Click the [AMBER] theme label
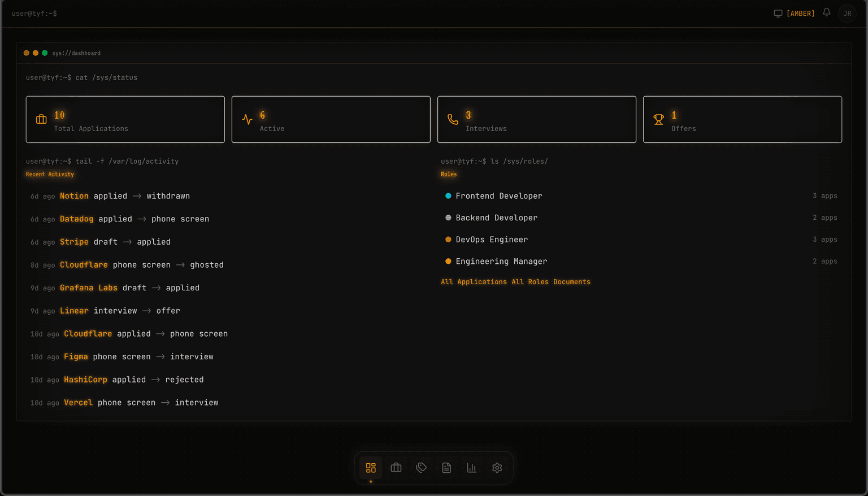The height and width of the screenshot is (496, 868). click(800, 12)
